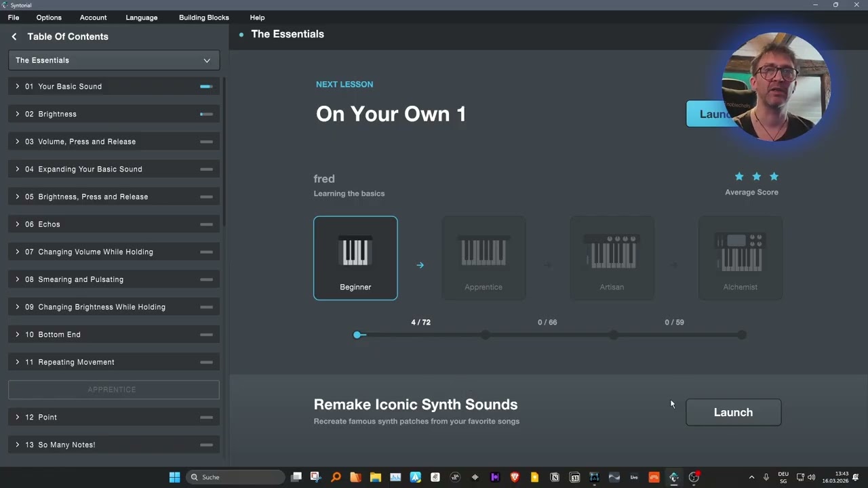Viewport: 868px width, 488px height.
Task: Launch Brave browser from taskbar
Action: pos(515,477)
